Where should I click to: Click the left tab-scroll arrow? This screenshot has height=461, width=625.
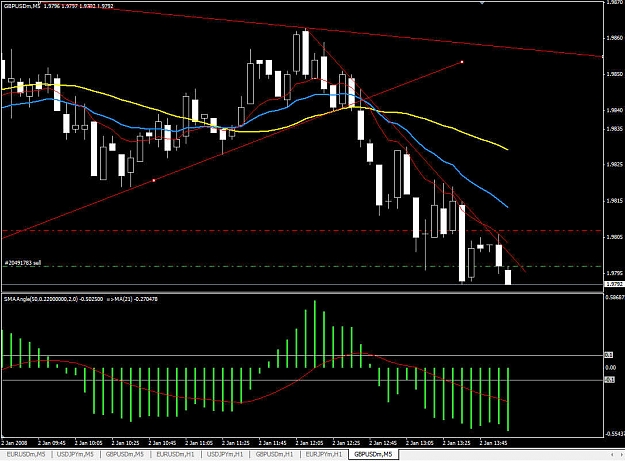click(x=612, y=455)
